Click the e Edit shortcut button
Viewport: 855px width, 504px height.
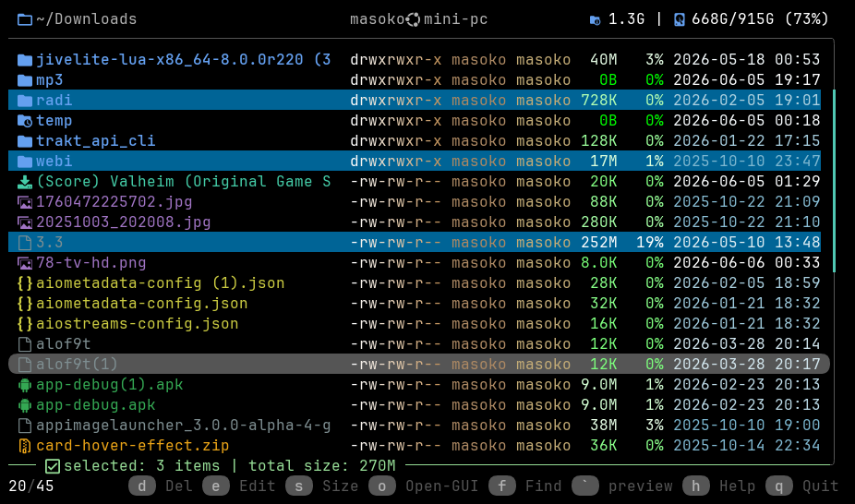coord(239,486)
